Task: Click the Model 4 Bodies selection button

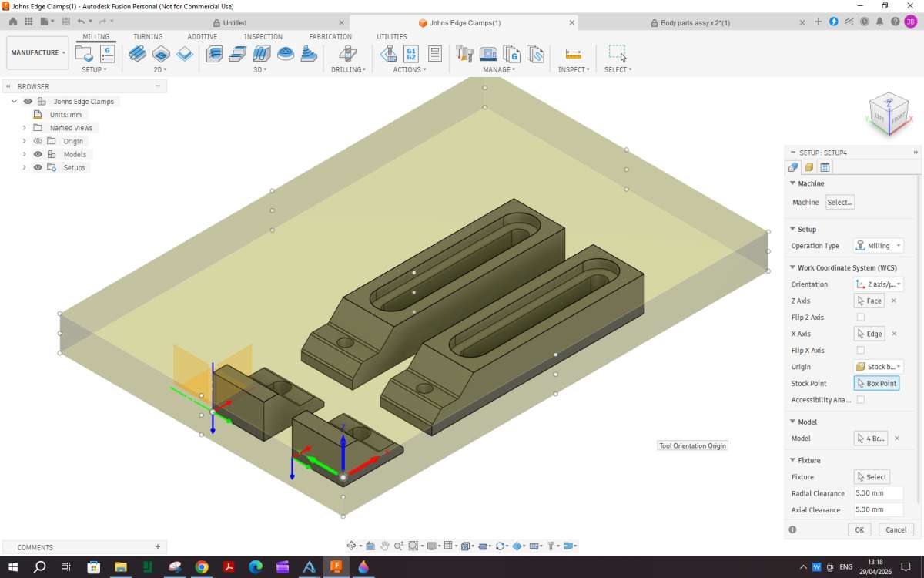Action: pyautogui.click(x=871, y=438)
